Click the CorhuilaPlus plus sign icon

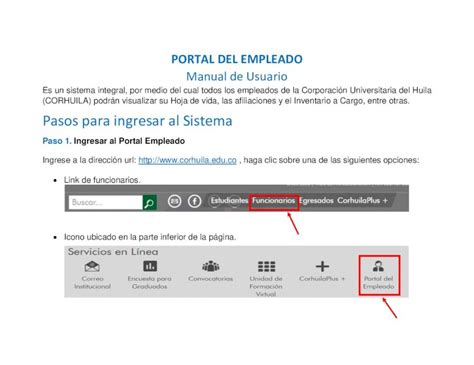pyautogui.click(x=322, y=266)
